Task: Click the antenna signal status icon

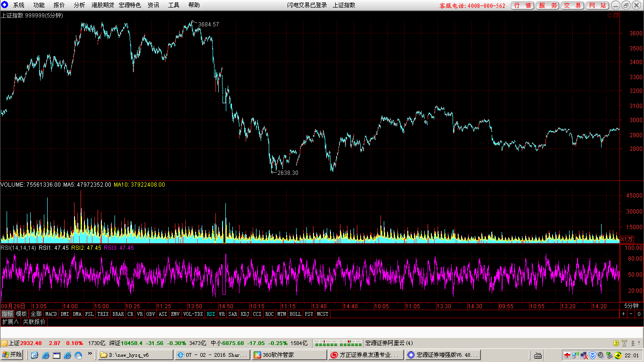Action: click(624, 343)
